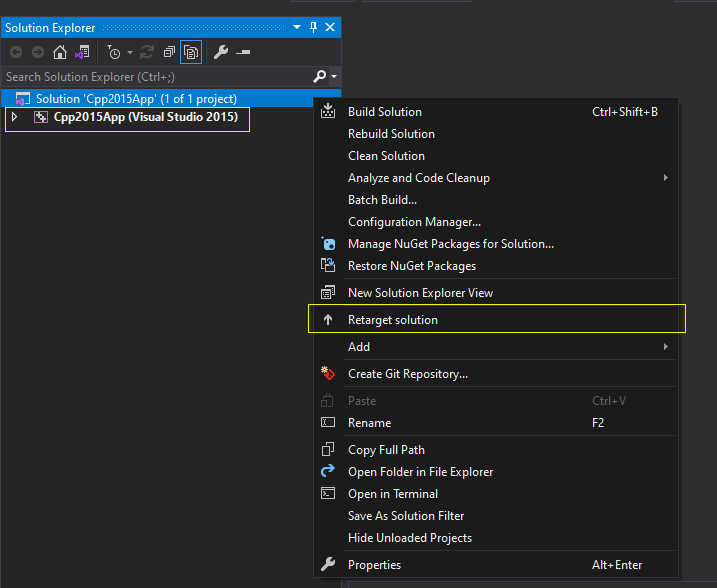Choose Open Folder in File Explorer
Screen dimensions: 717x588
[x=496, y=472]
